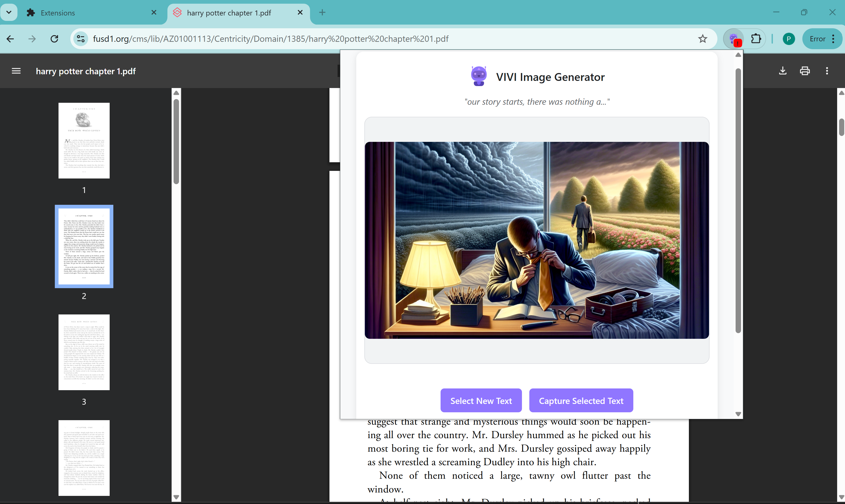Open page 3 thumbnail

pyautogui.click(x=84, y=352)
